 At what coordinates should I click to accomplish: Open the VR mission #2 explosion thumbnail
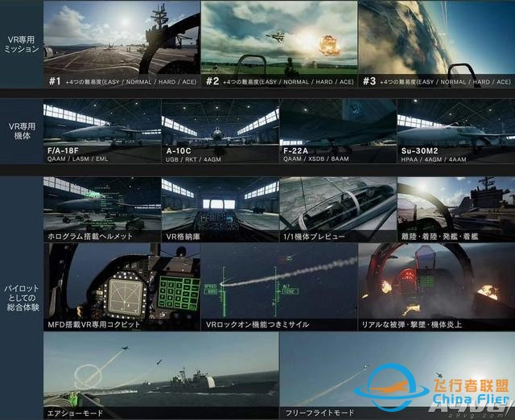[279, 44]
